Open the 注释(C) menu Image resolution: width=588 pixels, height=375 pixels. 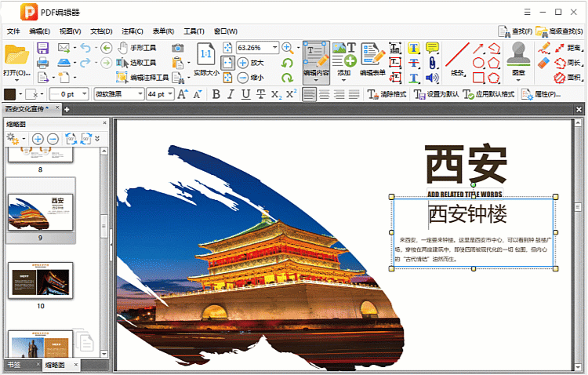[x=132, y=31]
